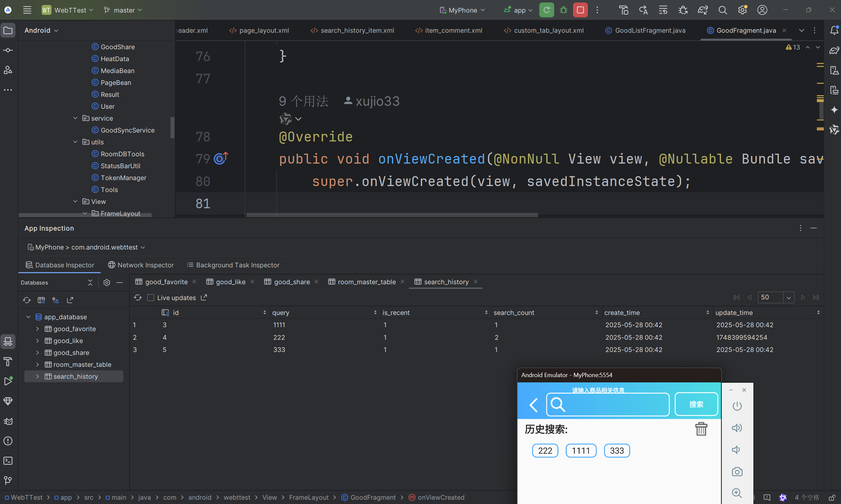
Task: Click the emulator back arrow
Action: [533, 405]
